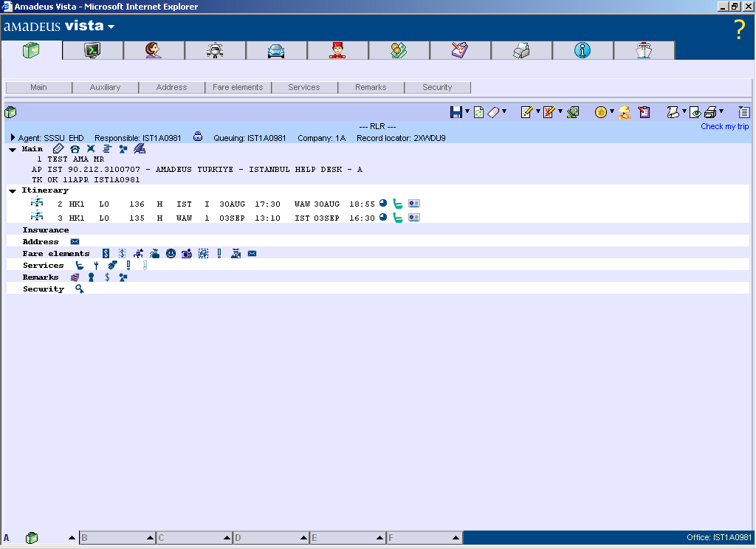Click the seat icon in Services row

80,265
